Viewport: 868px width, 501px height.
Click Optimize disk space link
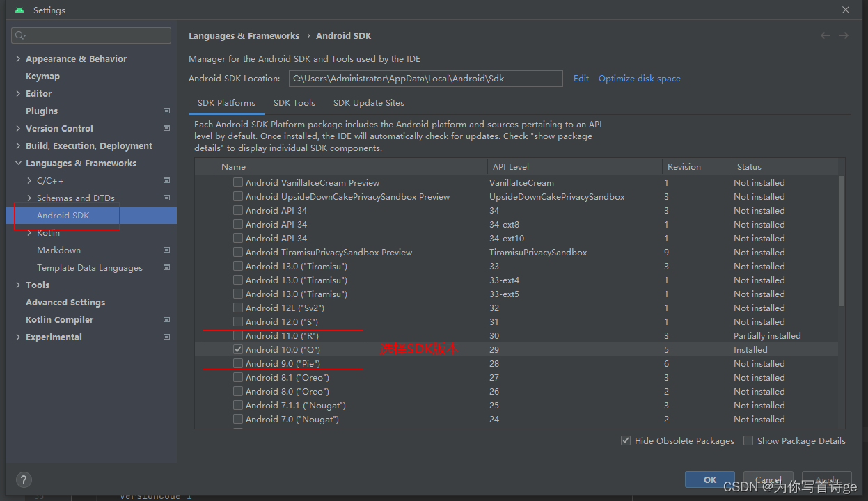click(640, 79)
